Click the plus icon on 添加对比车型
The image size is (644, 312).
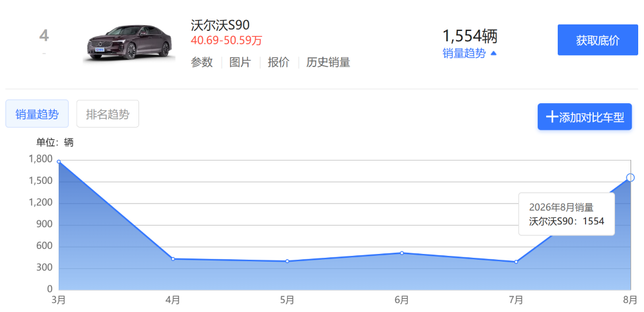tap(551, 117)
